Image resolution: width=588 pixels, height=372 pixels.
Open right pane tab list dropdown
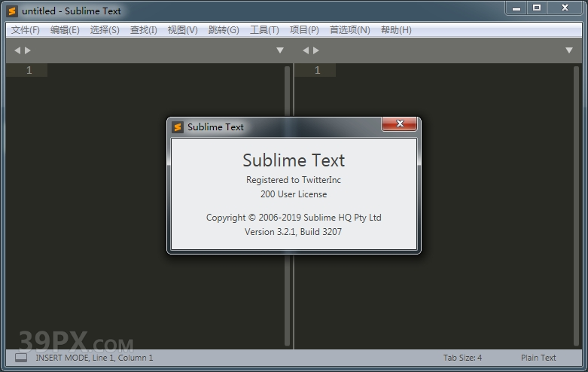click(x=569, y=50)
